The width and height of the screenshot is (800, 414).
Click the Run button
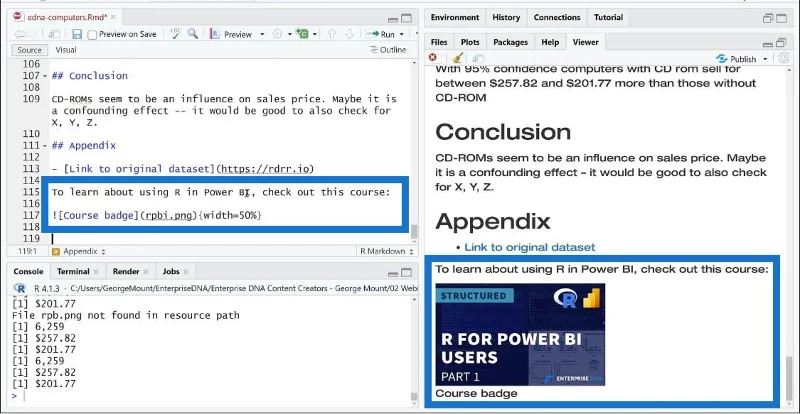click(382, 34)
